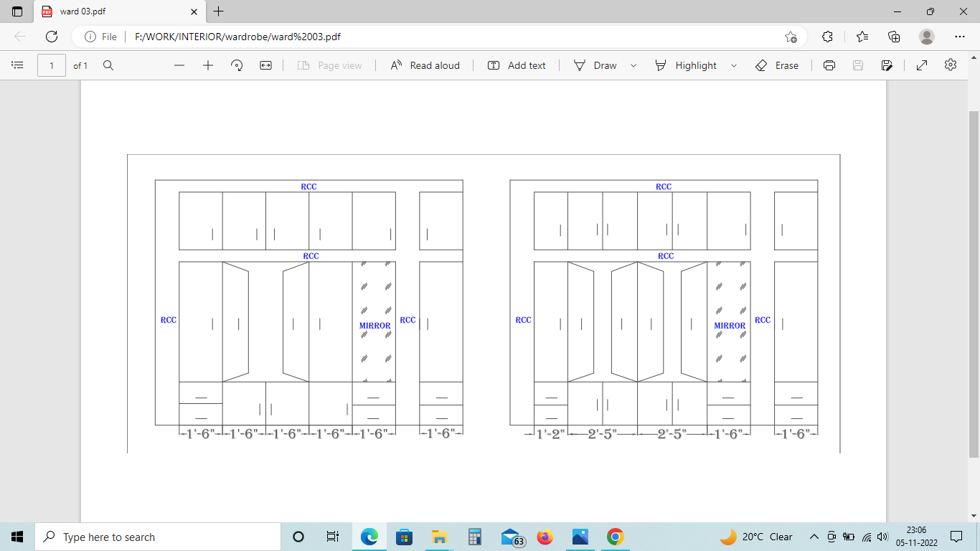Open PDF viewer settings gear
The height and width of the screenshot is (551, 980).
click(x=951, y=65)
